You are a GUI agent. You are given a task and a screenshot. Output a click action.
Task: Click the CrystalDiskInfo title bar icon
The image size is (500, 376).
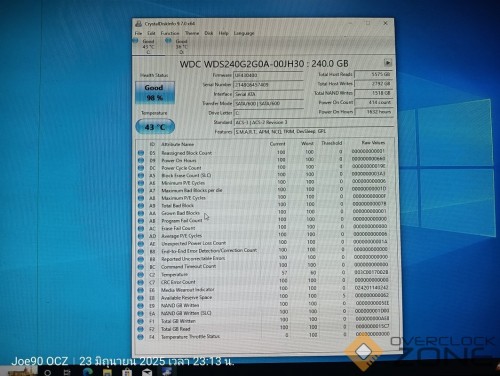pyautogui.click(x=138, y=24)
